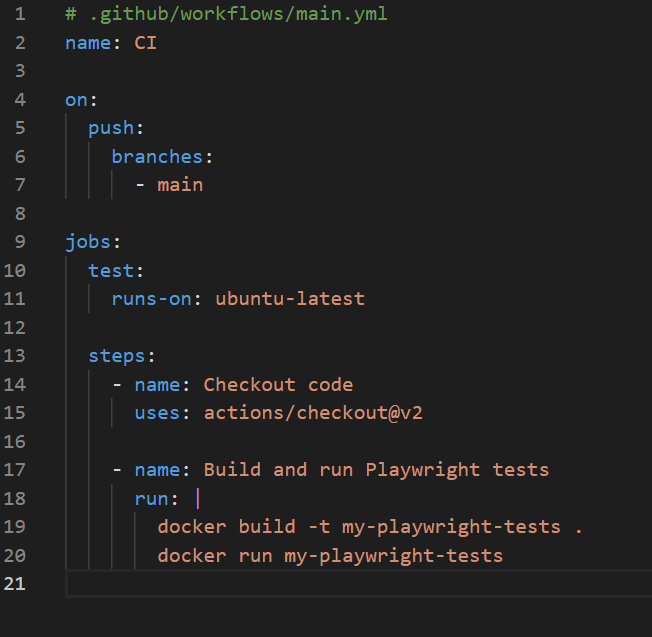This screenshot has width=652, height=637.
Task: Click the 'actions/checkout@v2' value
Action: click(313, 413)
